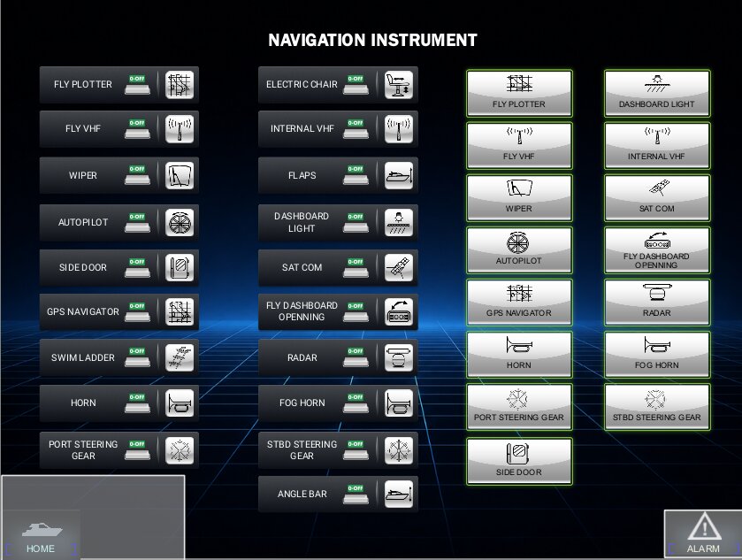Viewport: 742px width, 560px height.
Task: Click the Navigation Instrument title
Action: tap(373, 40)
